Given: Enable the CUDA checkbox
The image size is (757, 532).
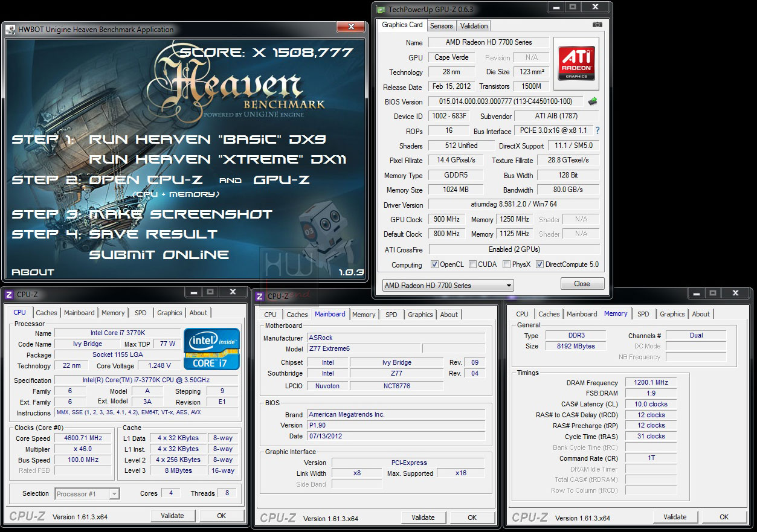Looking at the screenshot, I should click(472, 264).
